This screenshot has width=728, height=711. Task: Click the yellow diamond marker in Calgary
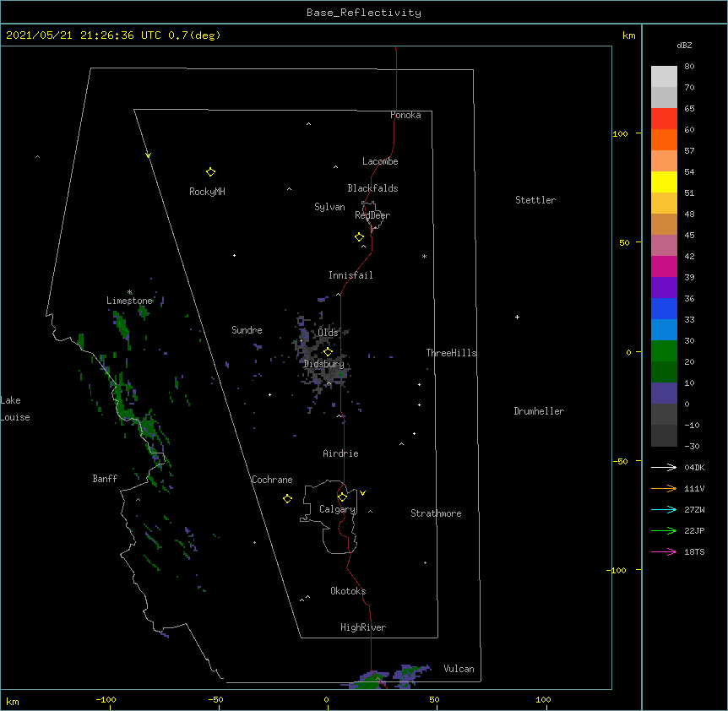(342, 497)
